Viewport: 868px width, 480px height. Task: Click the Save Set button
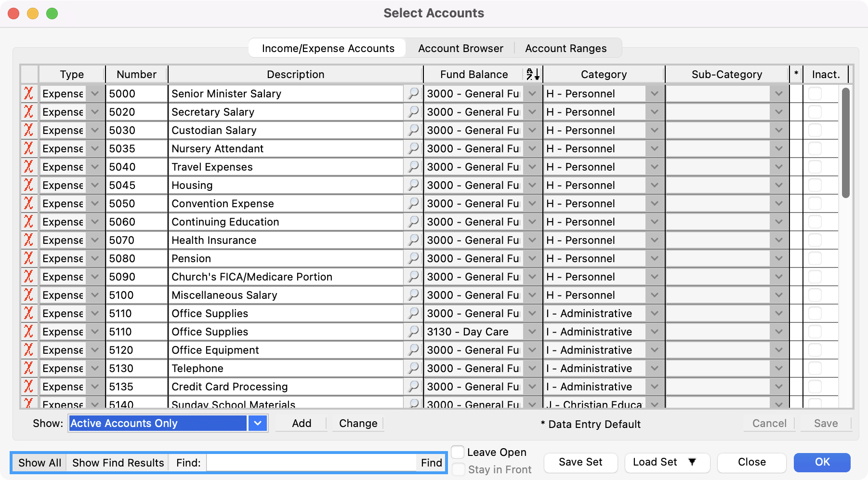pos(580,462)
